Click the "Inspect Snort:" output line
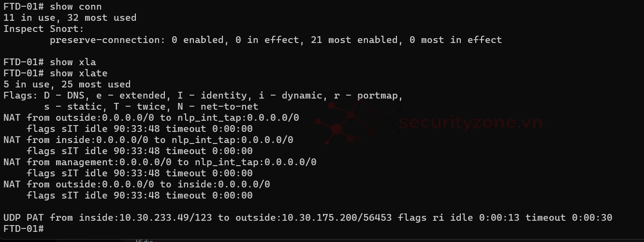 coord(44,29)
